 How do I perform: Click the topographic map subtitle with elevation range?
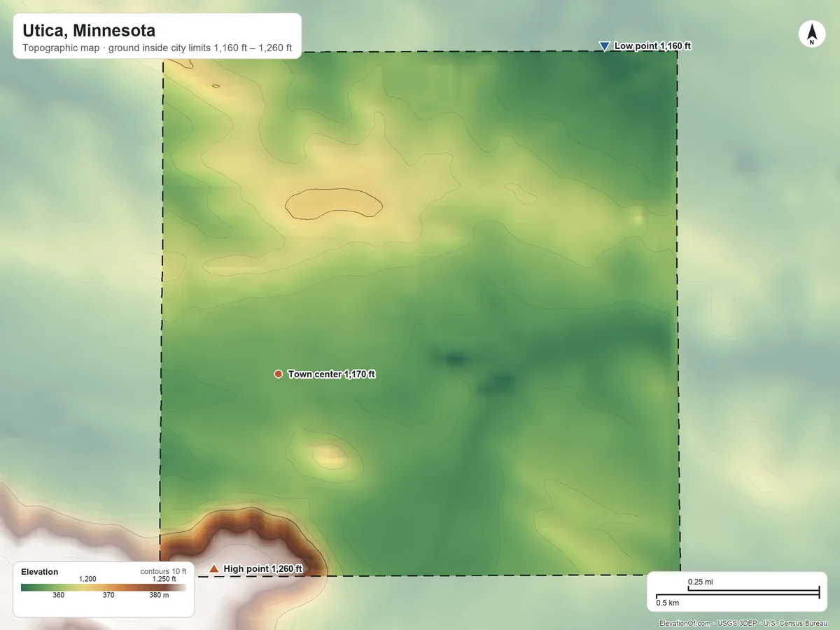click(157, 49)
